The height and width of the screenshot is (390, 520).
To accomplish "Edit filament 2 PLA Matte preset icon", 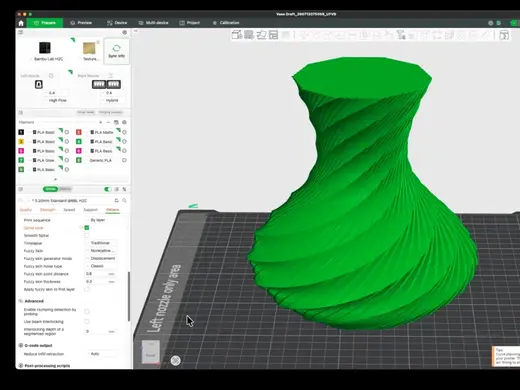I will click(x=124, y=132).
